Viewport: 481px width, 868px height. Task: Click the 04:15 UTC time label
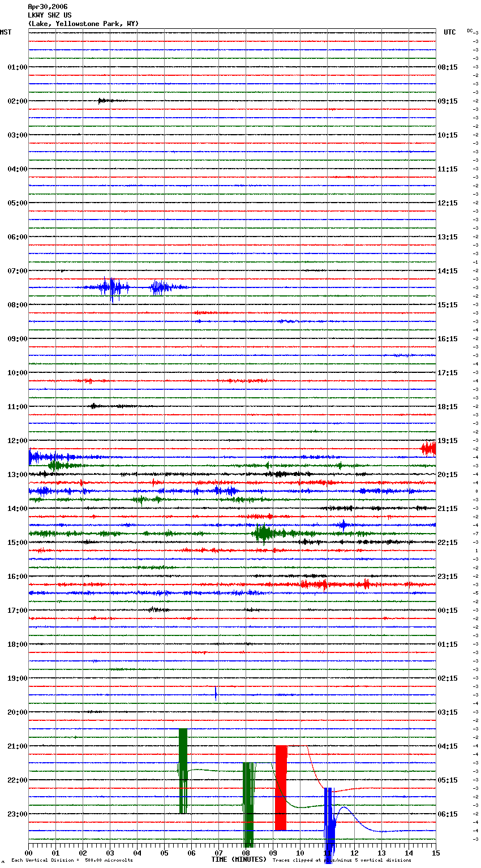448,746
